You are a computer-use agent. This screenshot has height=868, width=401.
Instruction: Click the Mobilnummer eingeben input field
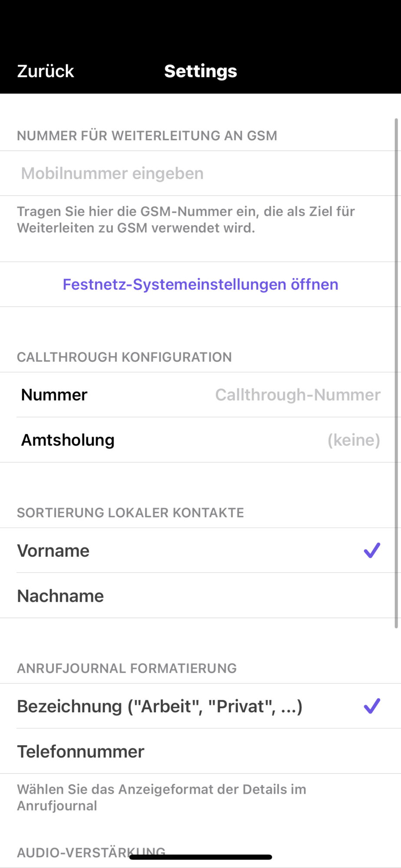200,174
